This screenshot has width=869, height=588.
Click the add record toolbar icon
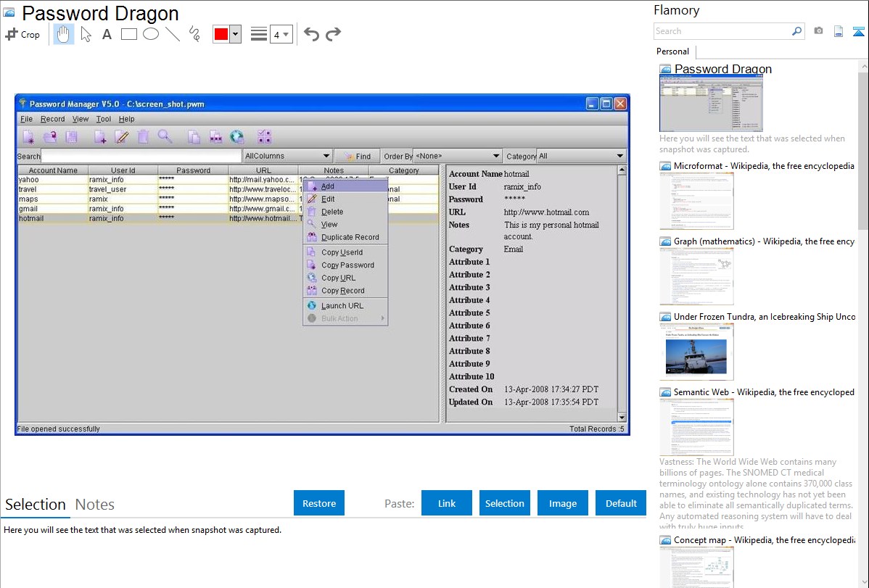point(100,137)
